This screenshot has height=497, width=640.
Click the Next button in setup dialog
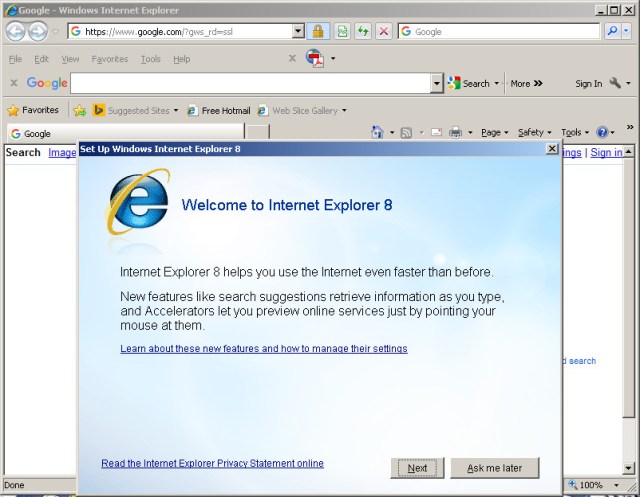[x=417, y=468]
